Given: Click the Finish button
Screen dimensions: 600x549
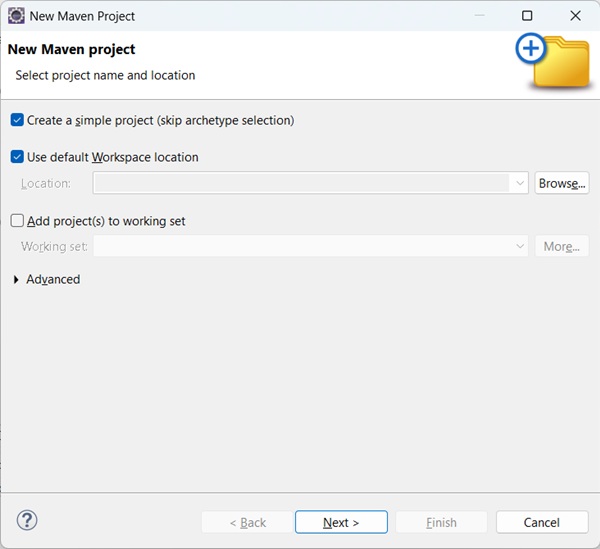Looking at the screenshot, I should [x=441, y=522].
